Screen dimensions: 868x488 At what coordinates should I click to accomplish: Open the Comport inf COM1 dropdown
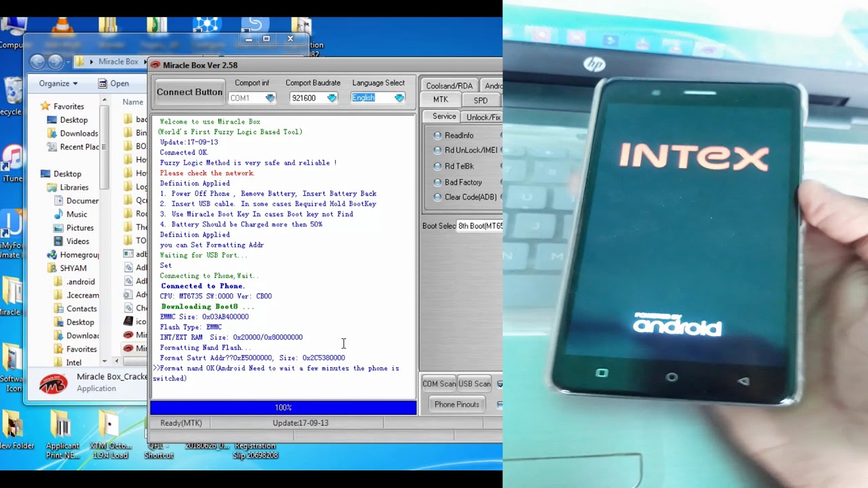(x=270, y=98)
